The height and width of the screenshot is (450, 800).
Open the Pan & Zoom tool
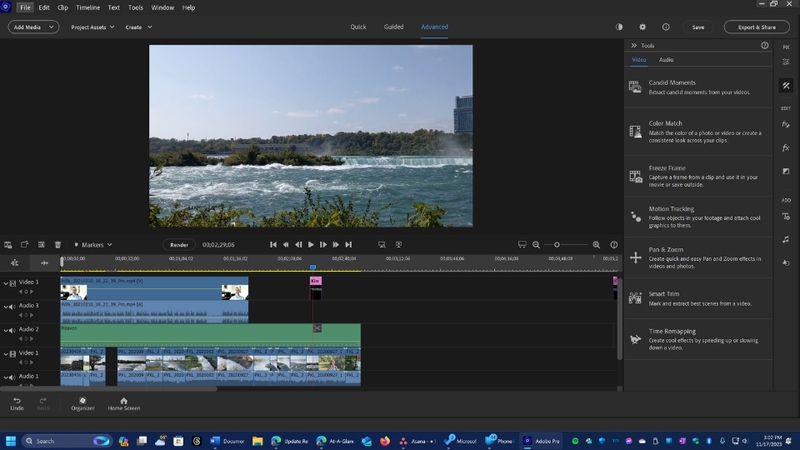(x=698, y=257)
